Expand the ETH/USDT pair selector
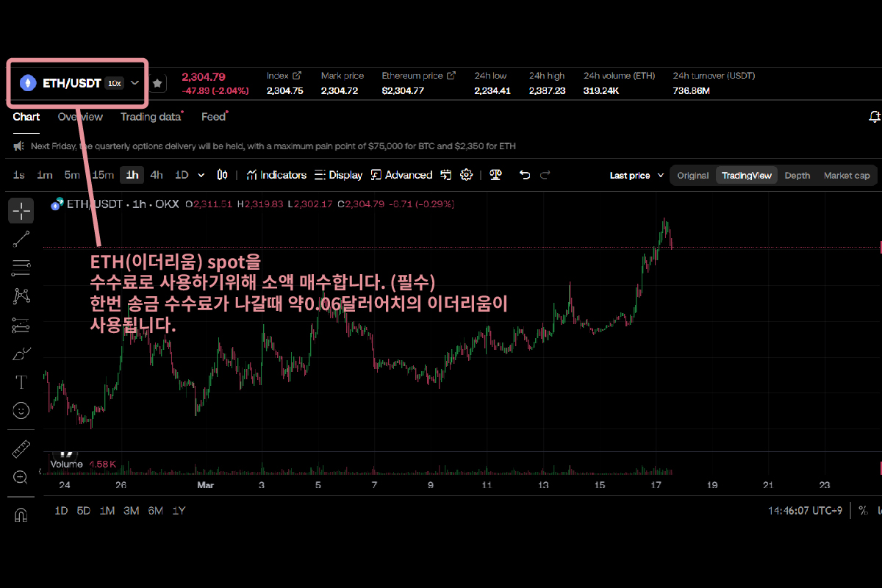Screen dimensions: 882x588 point(135,83)
